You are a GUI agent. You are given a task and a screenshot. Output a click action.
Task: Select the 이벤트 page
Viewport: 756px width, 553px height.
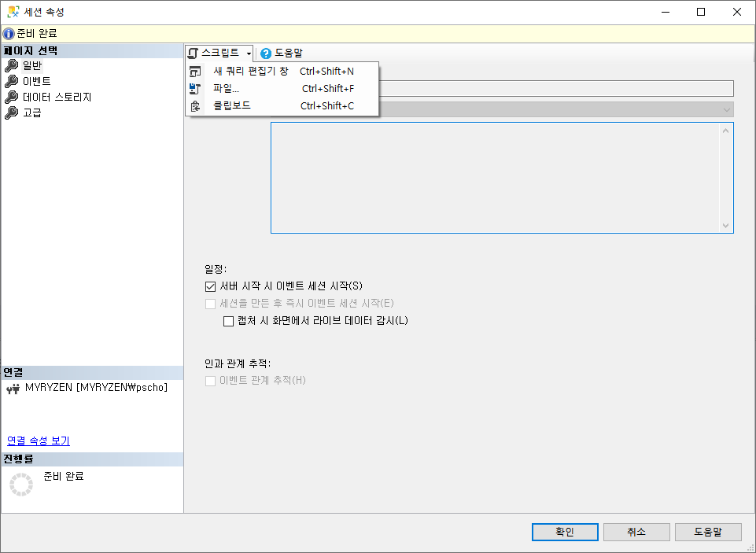click(x=37, y=82)
